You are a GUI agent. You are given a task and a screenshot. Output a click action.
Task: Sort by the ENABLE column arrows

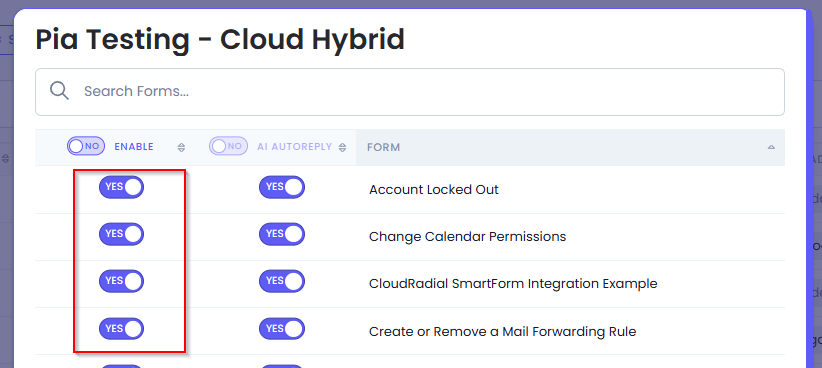181,148
